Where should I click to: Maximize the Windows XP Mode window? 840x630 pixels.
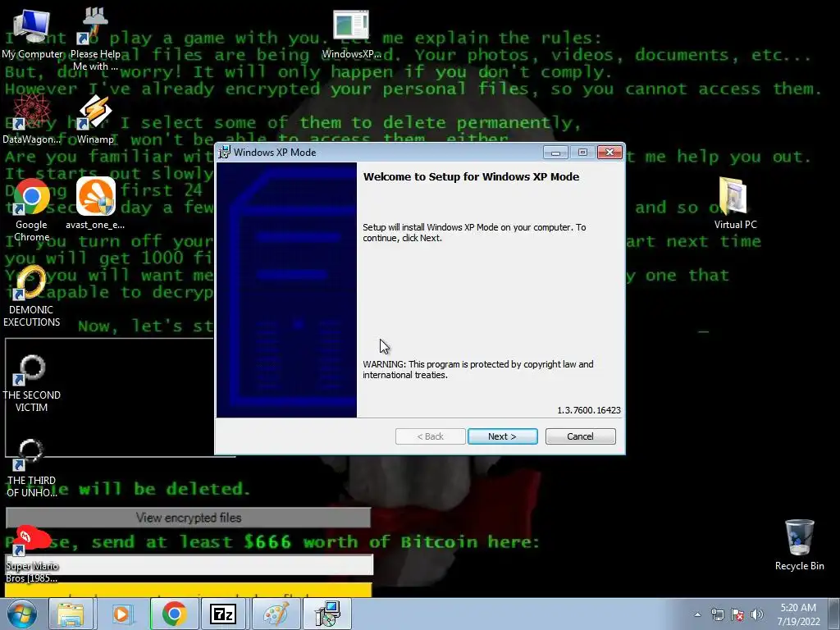click(582, 153)
